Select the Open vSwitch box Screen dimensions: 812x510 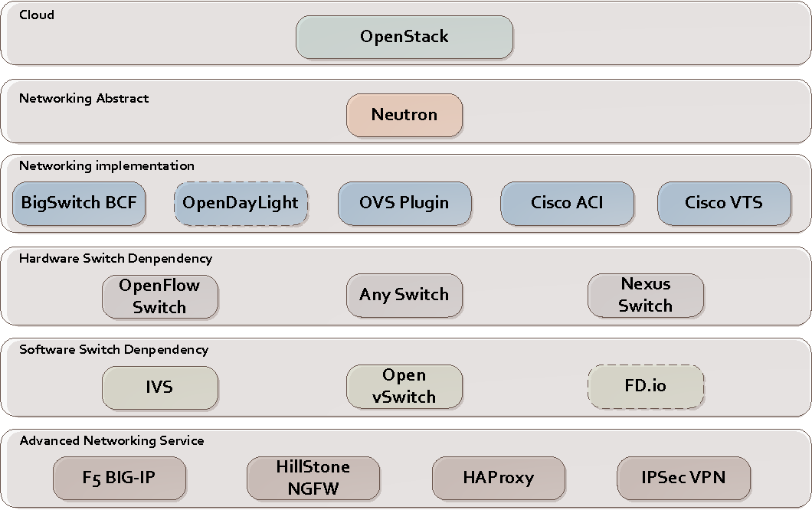click(404, 386)
